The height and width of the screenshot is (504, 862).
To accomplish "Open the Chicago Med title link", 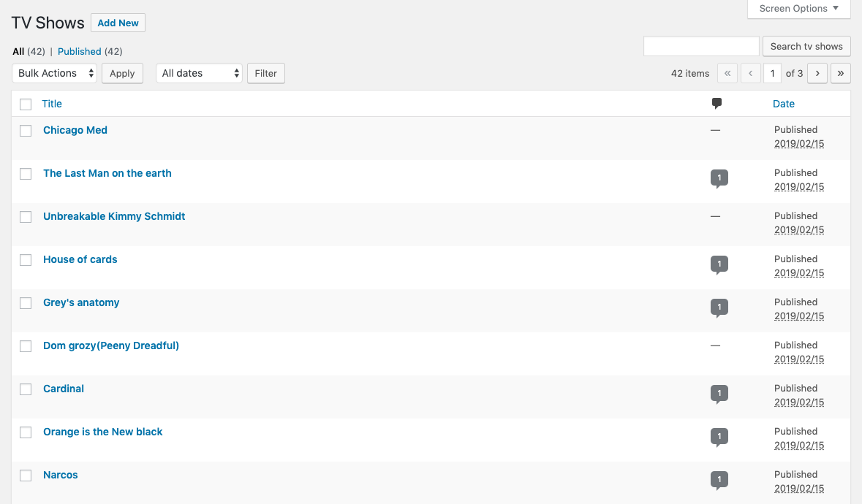I will click(x=75, y=130).
